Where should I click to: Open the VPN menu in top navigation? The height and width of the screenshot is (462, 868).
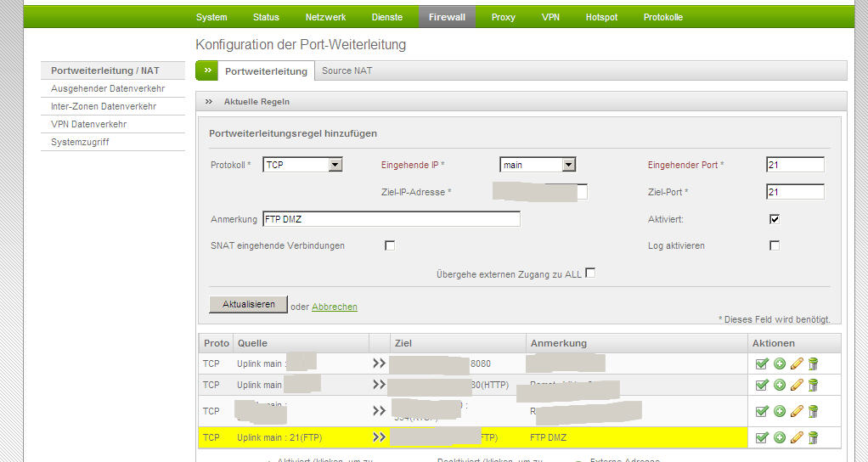tap(550, 17)
